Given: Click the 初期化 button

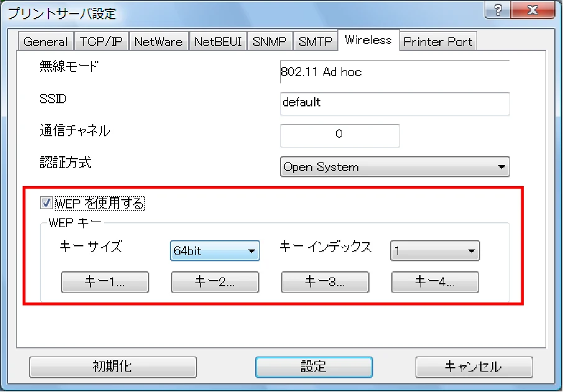Looking at the screenshot, I should [x=113, y=367].
